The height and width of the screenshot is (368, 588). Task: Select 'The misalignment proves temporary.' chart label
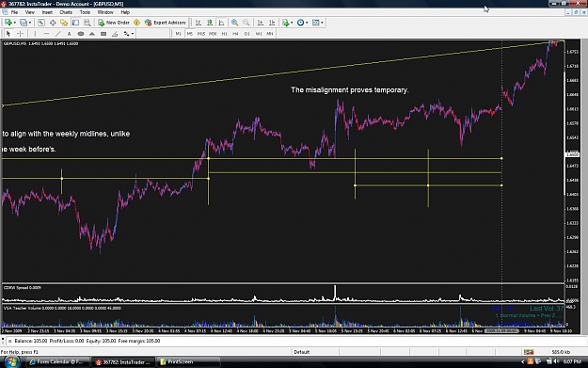pos(349,90)
